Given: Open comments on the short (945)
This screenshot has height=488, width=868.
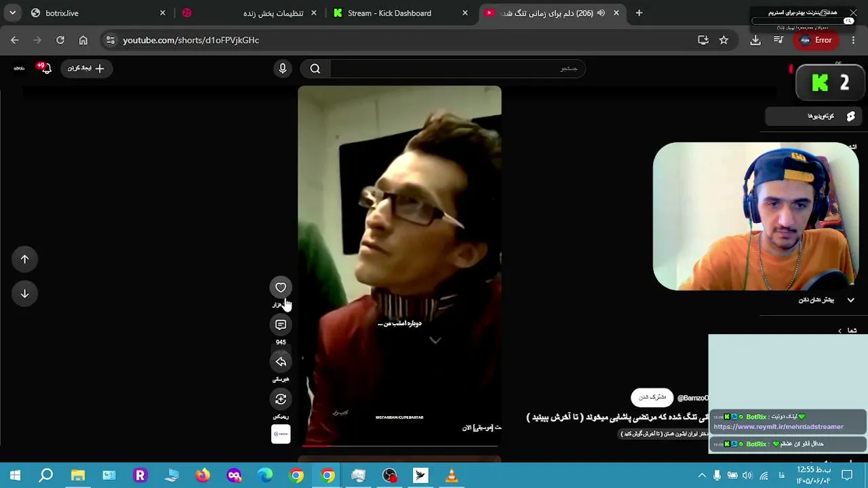Looking at the screenshot, I should [x=281, y=325].
